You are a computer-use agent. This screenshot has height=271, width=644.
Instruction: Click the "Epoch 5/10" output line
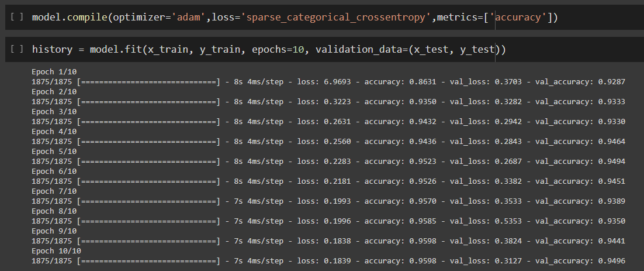click(54, 152)
